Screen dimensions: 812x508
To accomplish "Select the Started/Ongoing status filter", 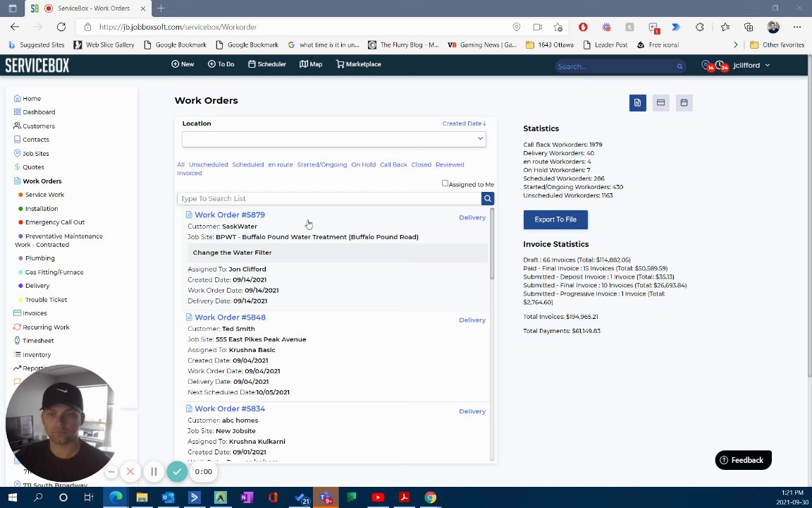I will click(x=321, y=164).
